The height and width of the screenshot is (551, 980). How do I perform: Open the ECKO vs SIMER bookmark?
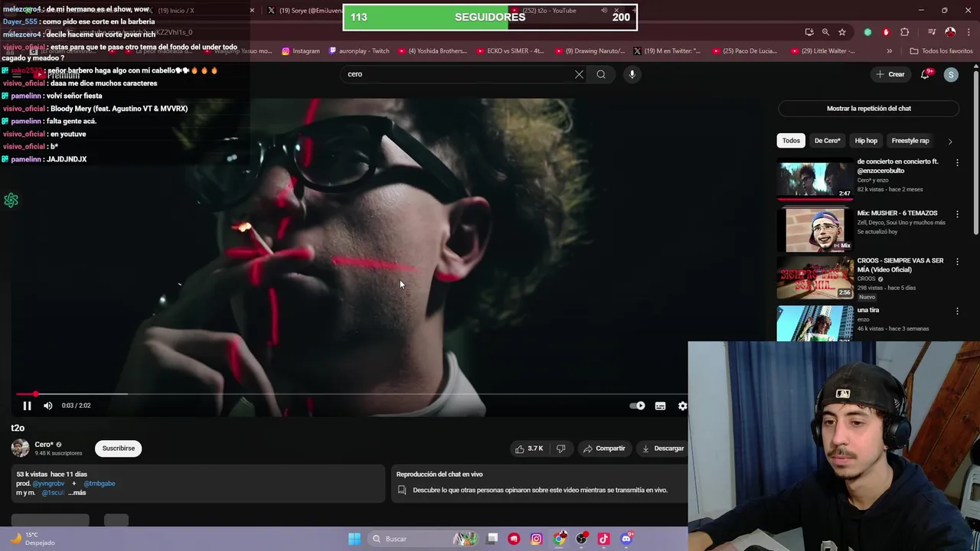click(510, 51)
